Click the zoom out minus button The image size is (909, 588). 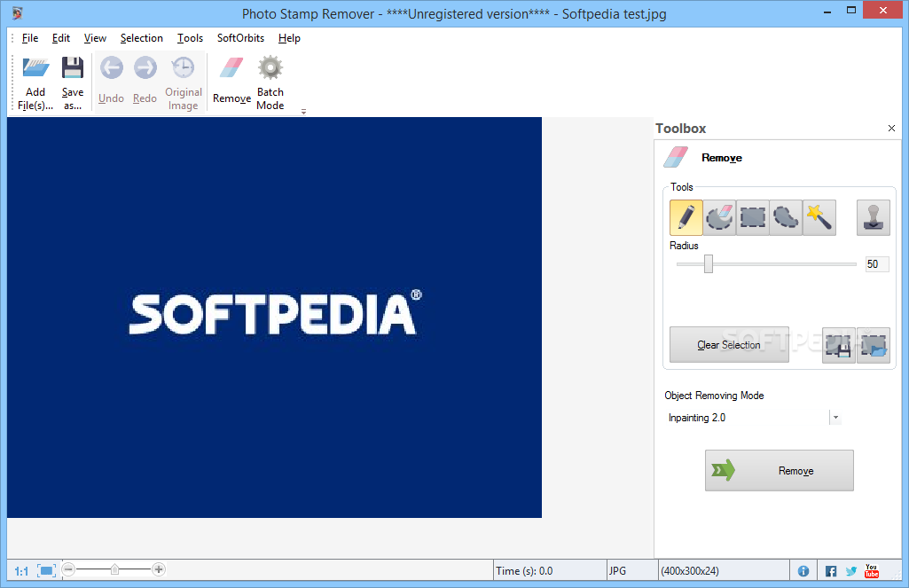(x=68, y=569)
